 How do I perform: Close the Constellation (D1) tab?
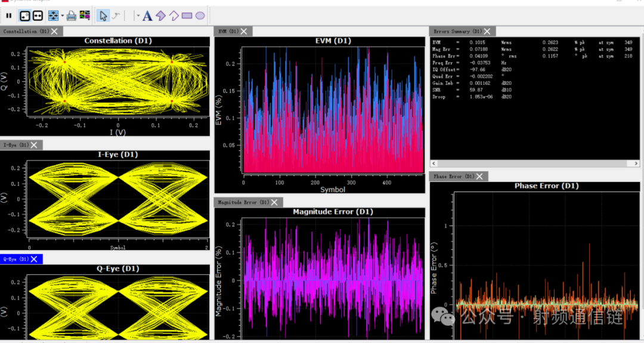click(x=55, y=31)
